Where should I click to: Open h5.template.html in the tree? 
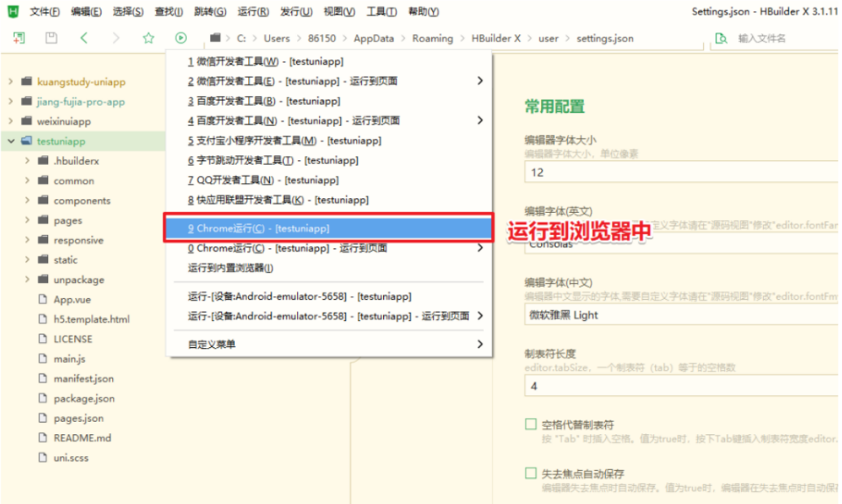point(91,319)
